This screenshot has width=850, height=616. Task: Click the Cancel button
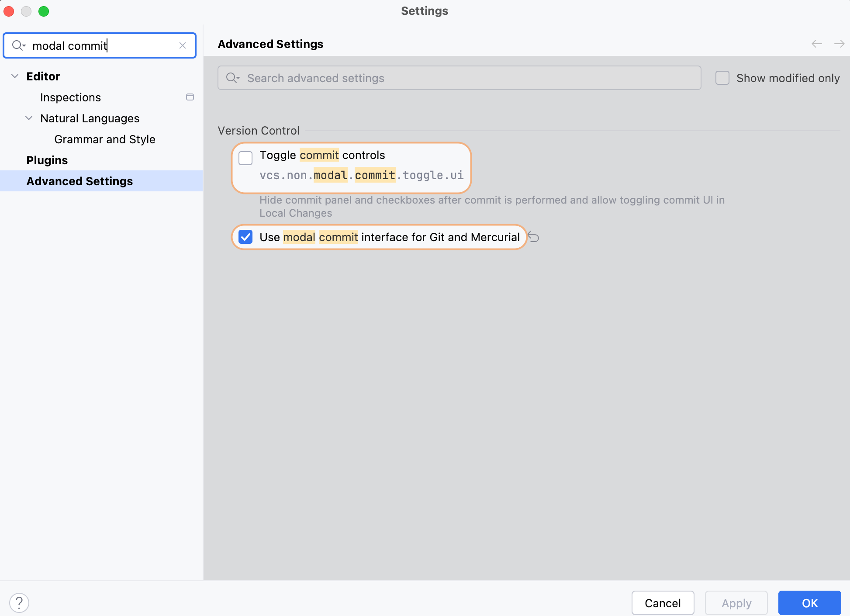[x=663, y=603]
